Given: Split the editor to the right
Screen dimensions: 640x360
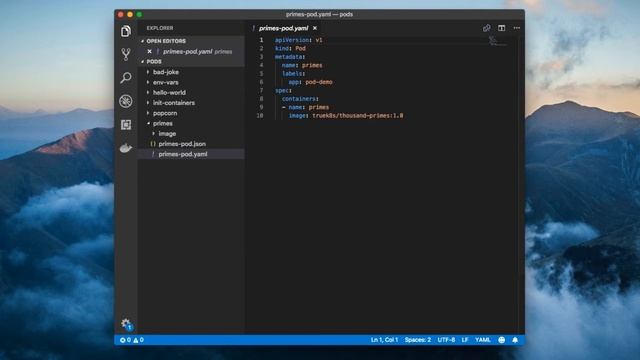Looking at the screenshot, I should pyautogui.click(x=501, y=28).
